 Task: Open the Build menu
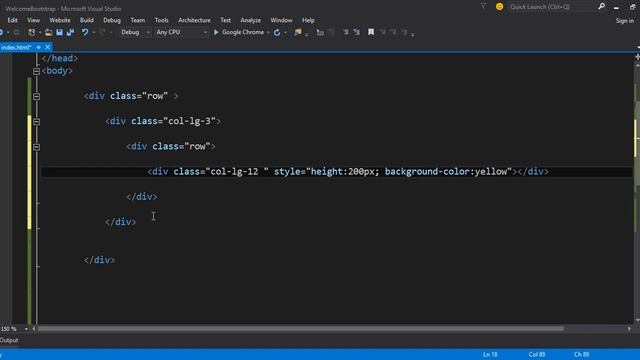tap(87, 20)
